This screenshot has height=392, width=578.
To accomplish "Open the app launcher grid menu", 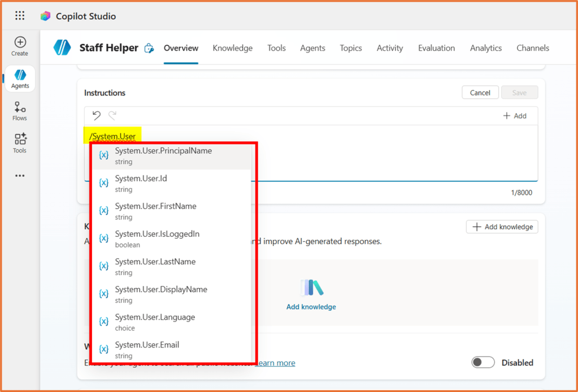I will coord(19,15).
